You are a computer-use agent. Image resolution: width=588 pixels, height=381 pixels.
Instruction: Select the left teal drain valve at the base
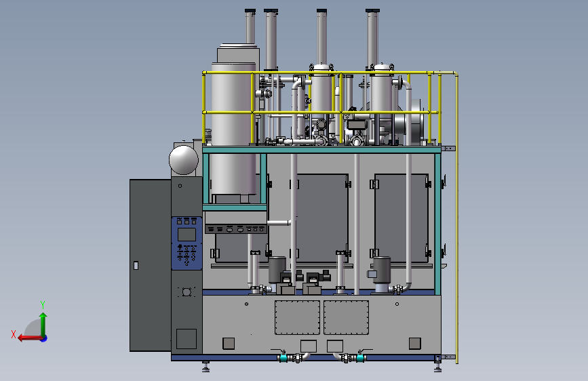pos(283,357)
